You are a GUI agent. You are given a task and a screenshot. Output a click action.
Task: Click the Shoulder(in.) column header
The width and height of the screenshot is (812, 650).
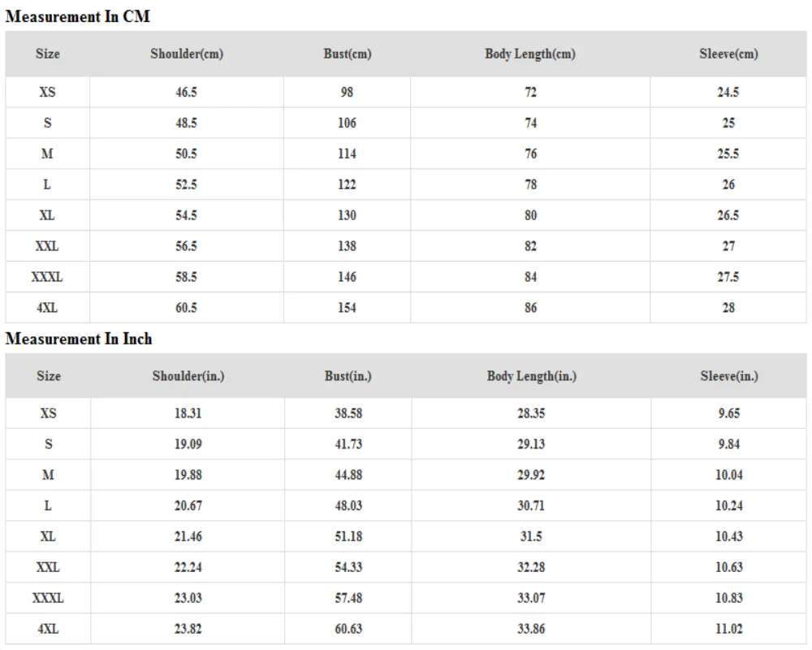(188, 376)
